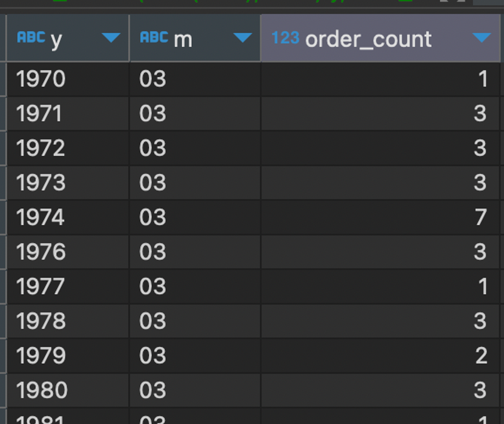Click the ABC type icon of y column

[31, 37]
